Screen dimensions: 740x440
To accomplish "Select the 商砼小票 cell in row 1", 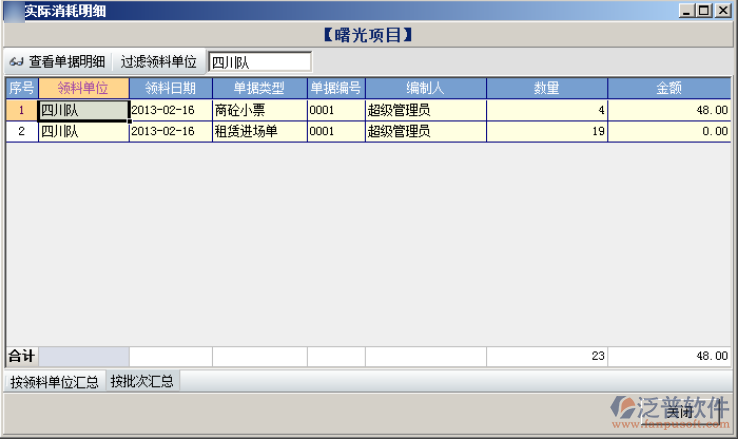I will coord(259,110).
